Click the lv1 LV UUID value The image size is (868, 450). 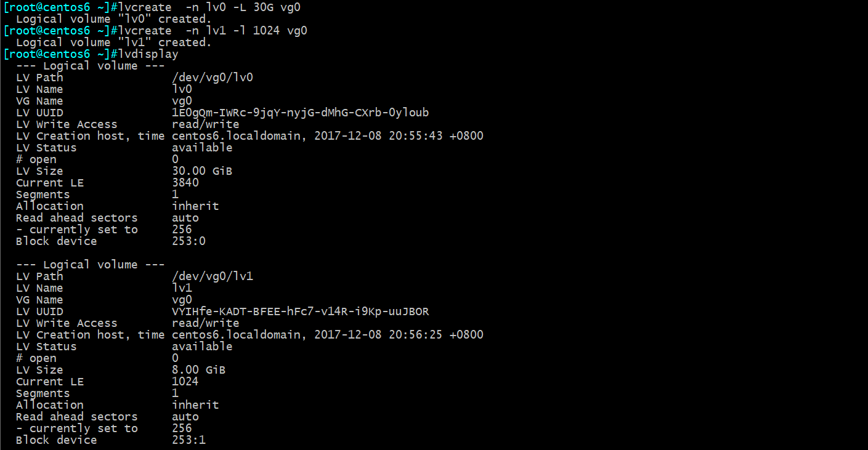tap(301, 311)
